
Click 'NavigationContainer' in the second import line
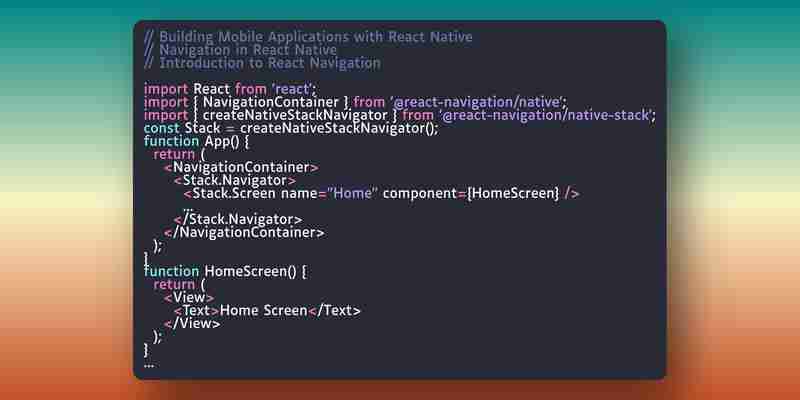pos(270,103)
